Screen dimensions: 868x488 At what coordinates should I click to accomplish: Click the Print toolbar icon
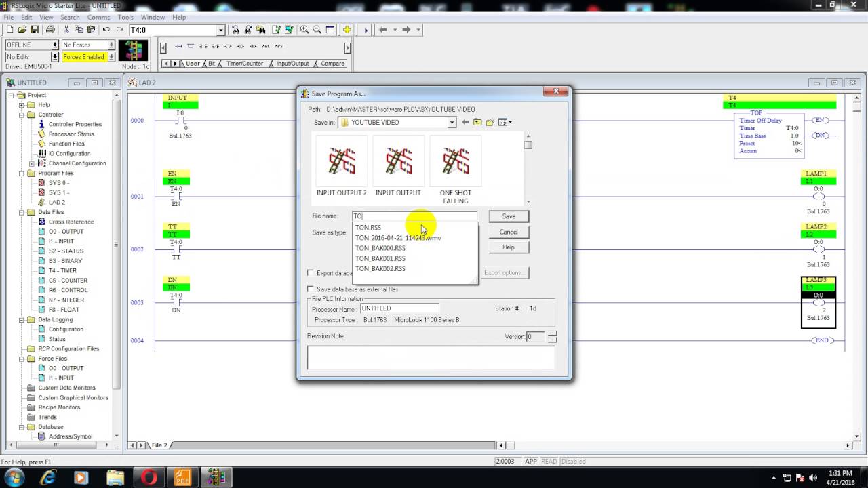tap(50, 30)
